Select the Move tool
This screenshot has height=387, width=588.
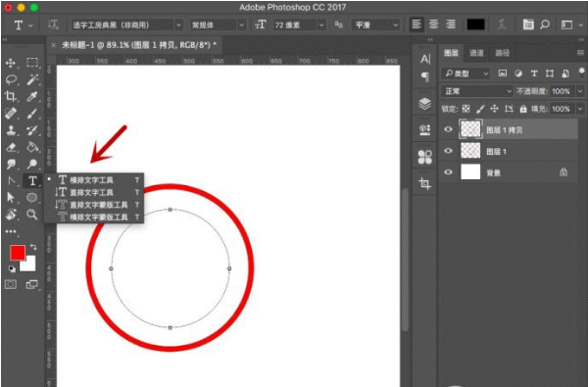pos(11,63)
